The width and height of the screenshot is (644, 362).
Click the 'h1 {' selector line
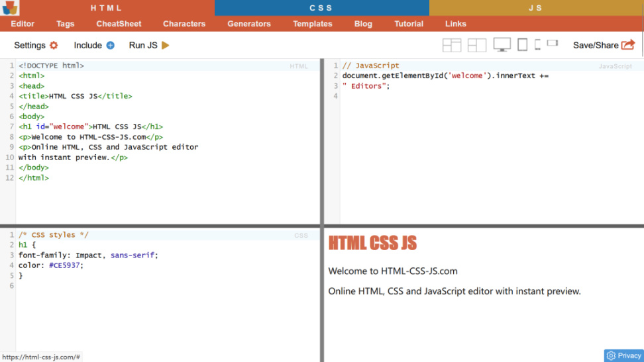click(x=27, y=245)
